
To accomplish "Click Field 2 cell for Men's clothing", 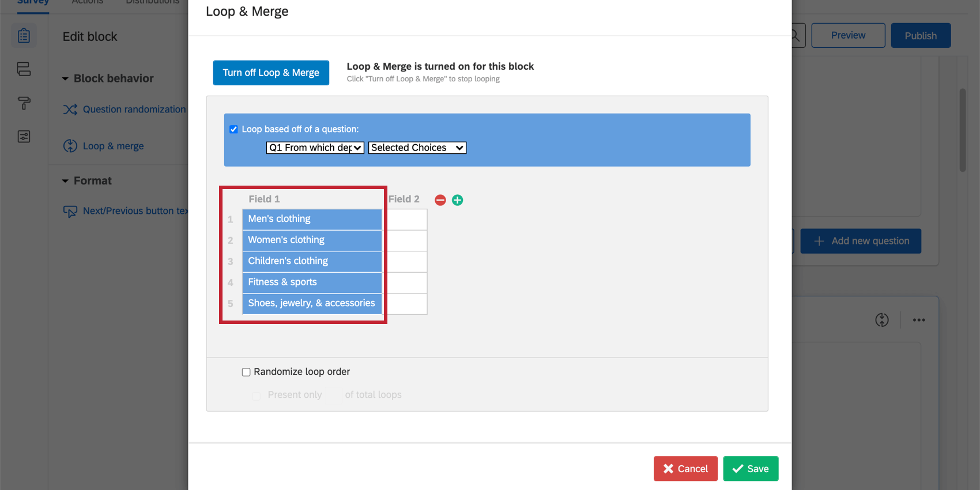I will coord(407,219).
